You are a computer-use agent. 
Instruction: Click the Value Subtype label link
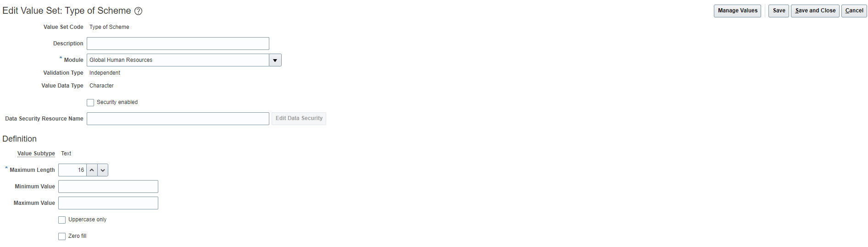pyautogui.click(x=36, y=154)
